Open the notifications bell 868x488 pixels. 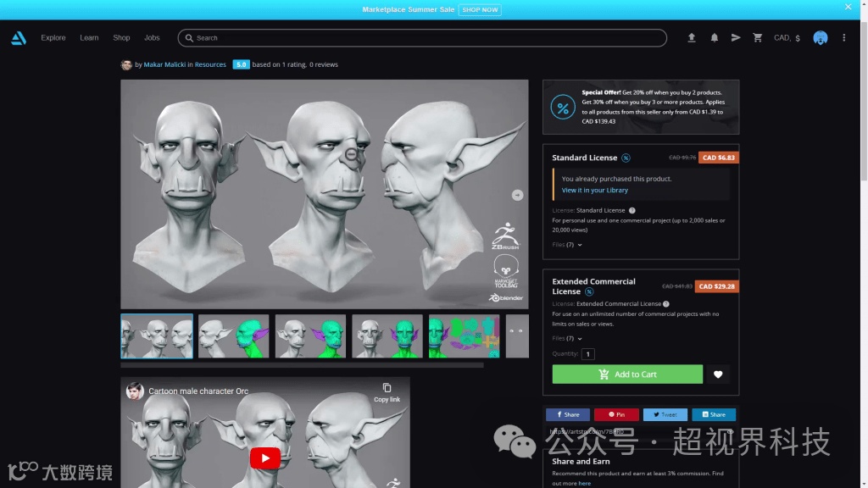714,37
